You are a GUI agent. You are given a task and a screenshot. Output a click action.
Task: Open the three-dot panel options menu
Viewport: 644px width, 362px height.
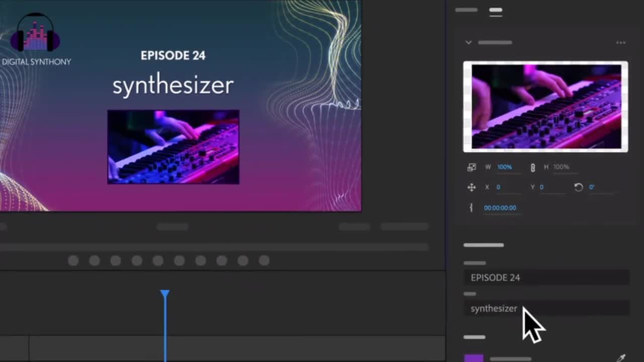click(x=621, y=43)
